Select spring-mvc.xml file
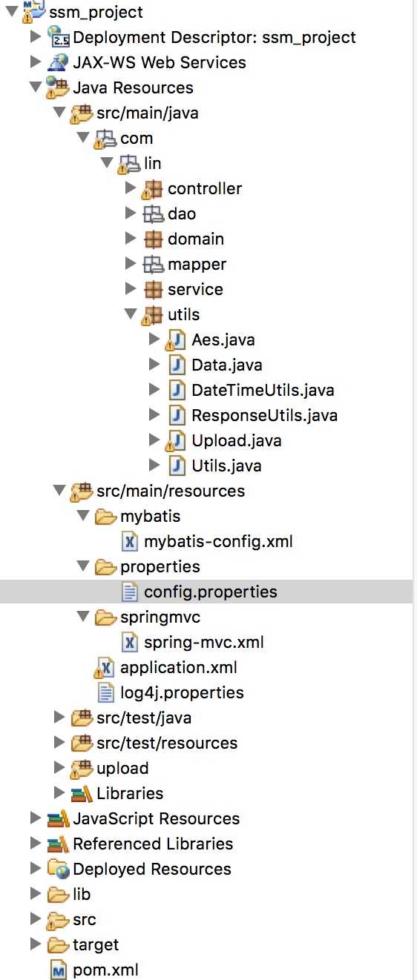Image resolution: width=417 pixels, height=980 pixels. [204, 642]
